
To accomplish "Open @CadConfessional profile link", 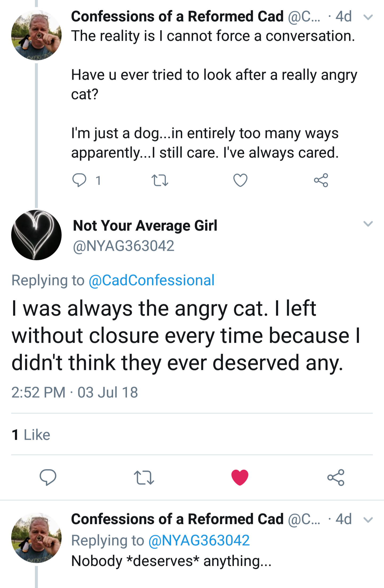I will pos(151,280).
